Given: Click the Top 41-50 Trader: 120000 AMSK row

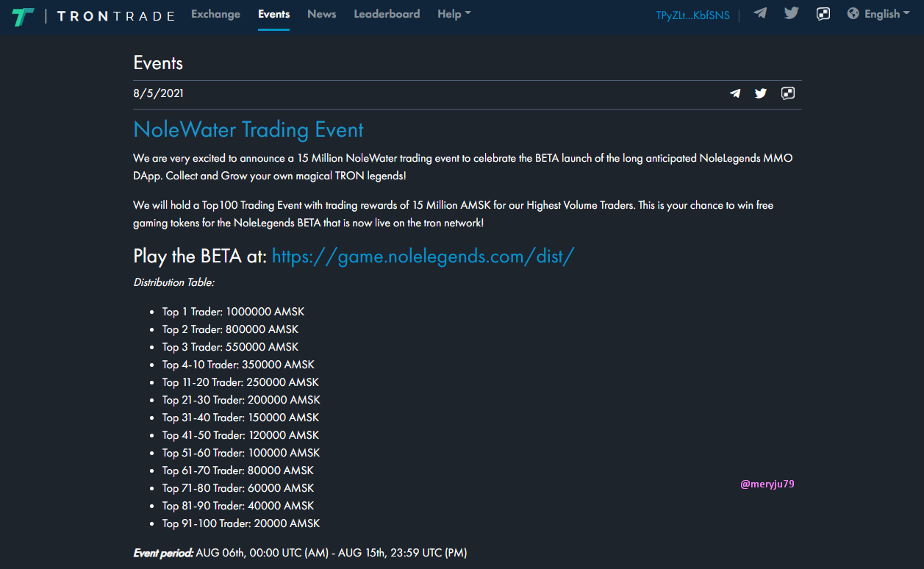Looking at the screenshot, I should click(240, 435).
